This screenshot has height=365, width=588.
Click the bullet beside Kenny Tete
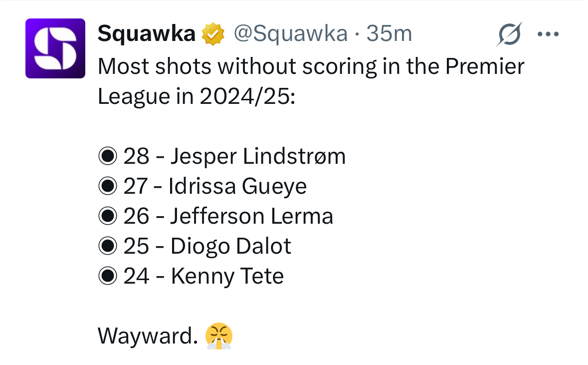click(108, 276)
